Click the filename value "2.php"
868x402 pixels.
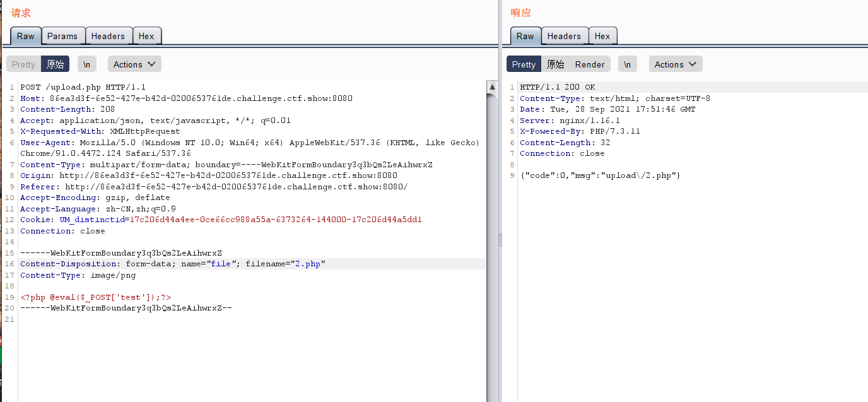[308, 264]
